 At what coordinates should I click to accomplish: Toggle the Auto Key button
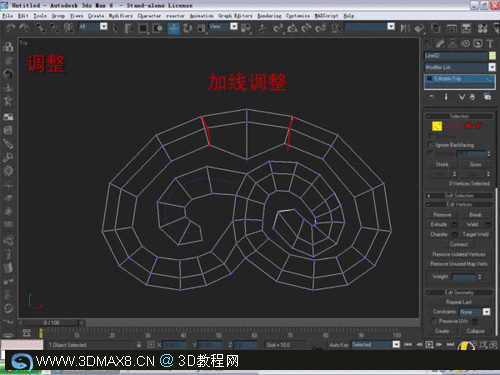pos(339,345)
